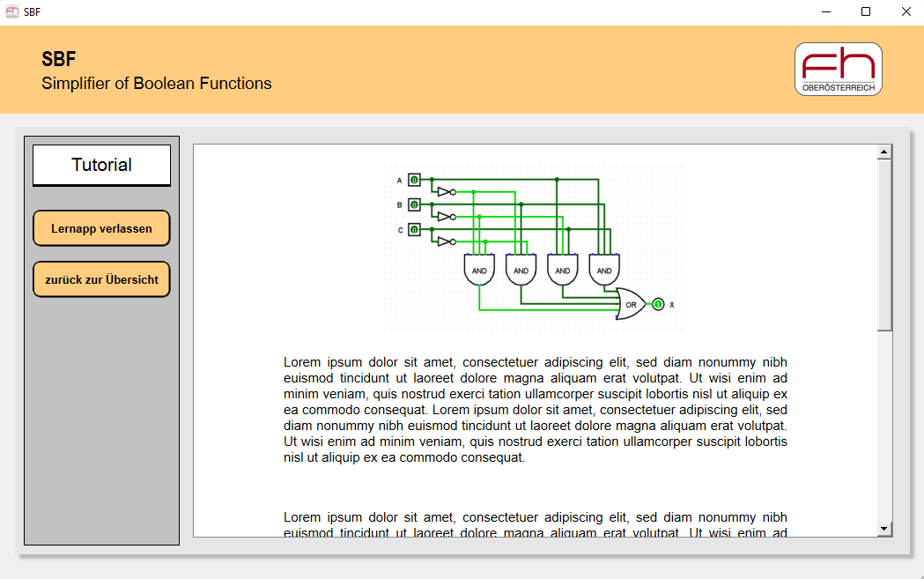Click the OR gate in the circuit

pyautogui.click(x=631, y=305)
